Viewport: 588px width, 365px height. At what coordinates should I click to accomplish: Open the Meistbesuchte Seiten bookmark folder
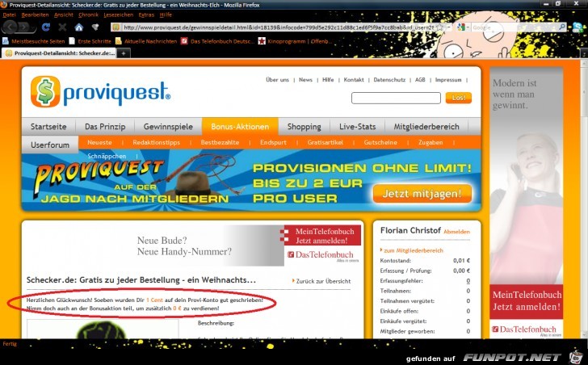tap(33, 41)
